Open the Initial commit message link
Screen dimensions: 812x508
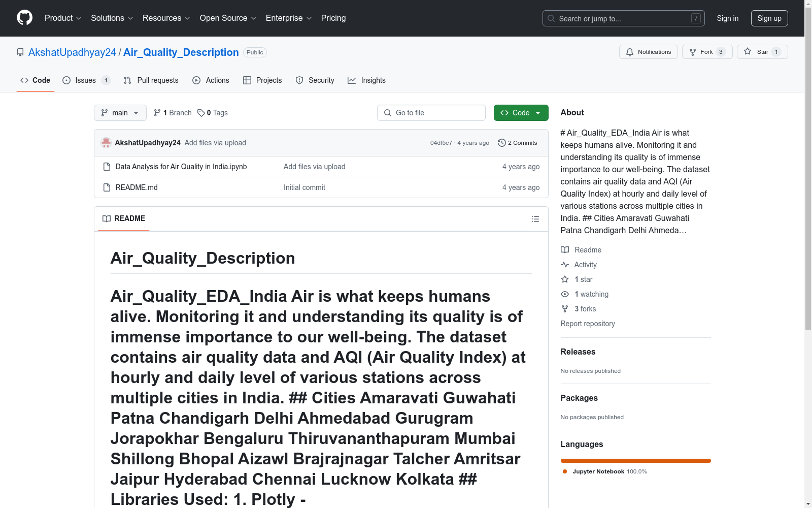click(x=304, y=187)
